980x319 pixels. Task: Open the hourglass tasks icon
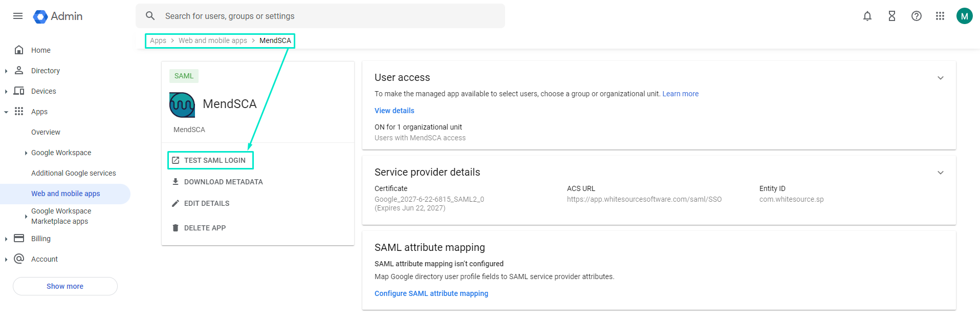891,16
